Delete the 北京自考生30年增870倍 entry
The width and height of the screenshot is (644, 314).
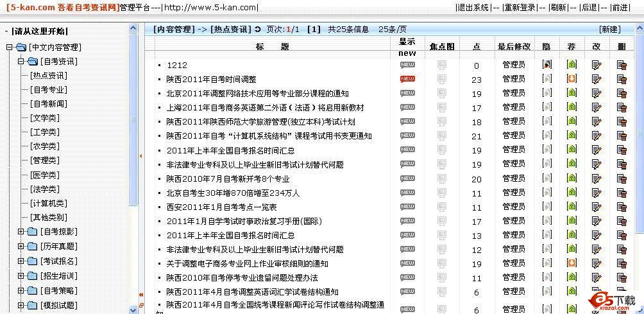point(622,193)
